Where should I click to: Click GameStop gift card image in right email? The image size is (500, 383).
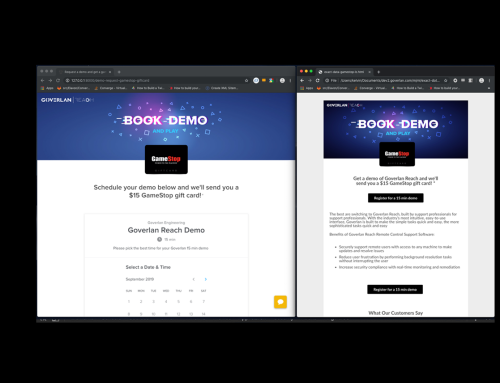click(x=397, y=154)
